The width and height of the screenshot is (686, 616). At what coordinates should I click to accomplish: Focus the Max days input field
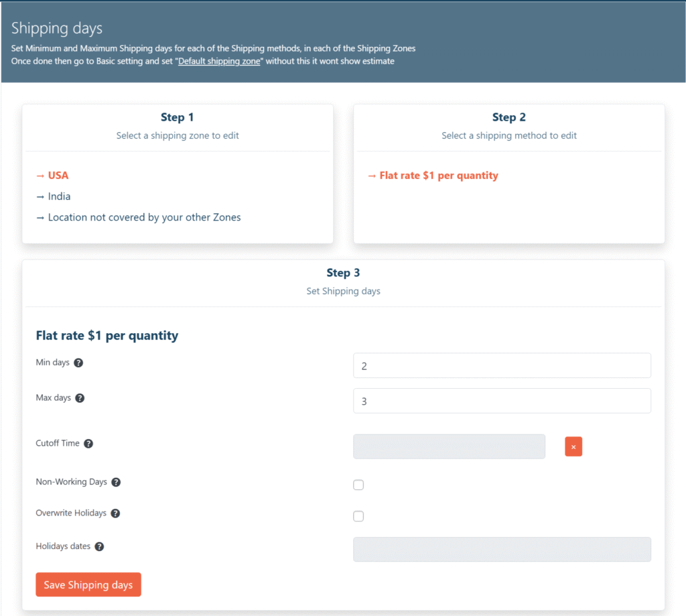[x=502, y=401]
